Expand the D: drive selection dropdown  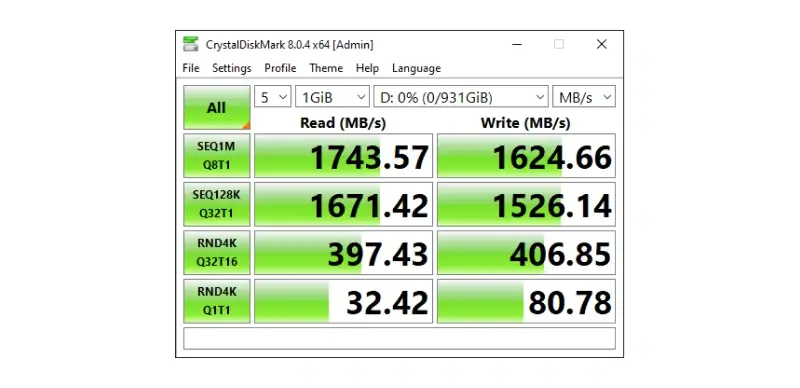[x=461, y=97]
